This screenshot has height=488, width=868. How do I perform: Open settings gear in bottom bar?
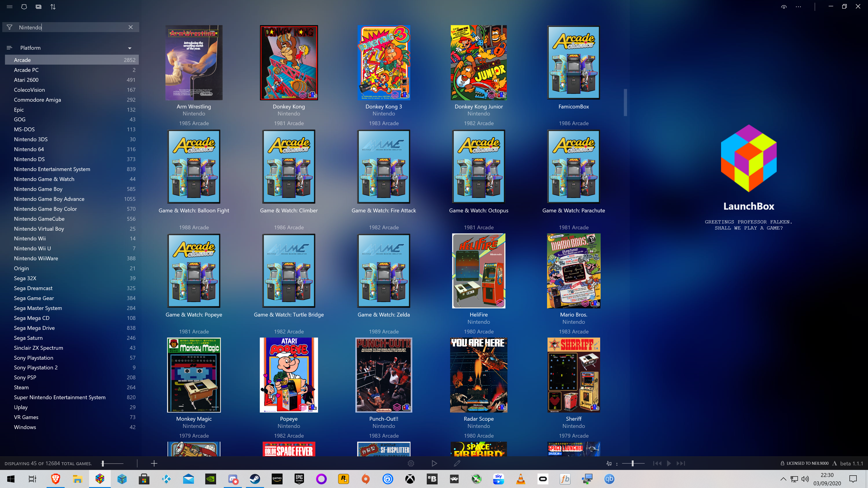click(411, 464)
